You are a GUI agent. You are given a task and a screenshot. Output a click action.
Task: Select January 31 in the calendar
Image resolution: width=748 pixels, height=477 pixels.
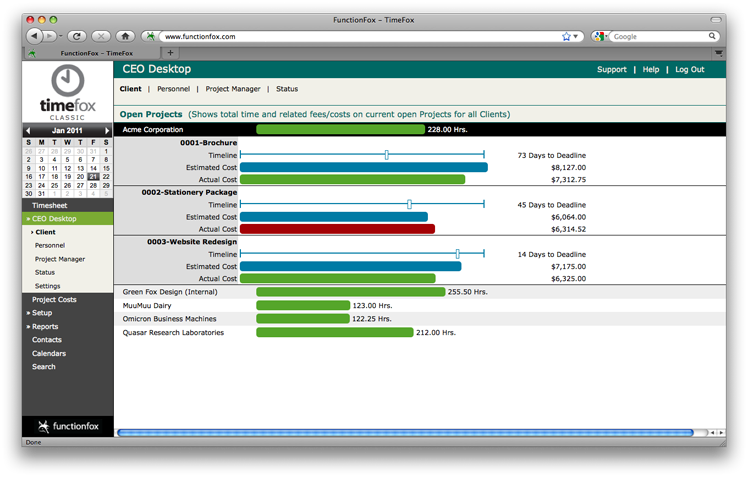(x=42, y=194)
